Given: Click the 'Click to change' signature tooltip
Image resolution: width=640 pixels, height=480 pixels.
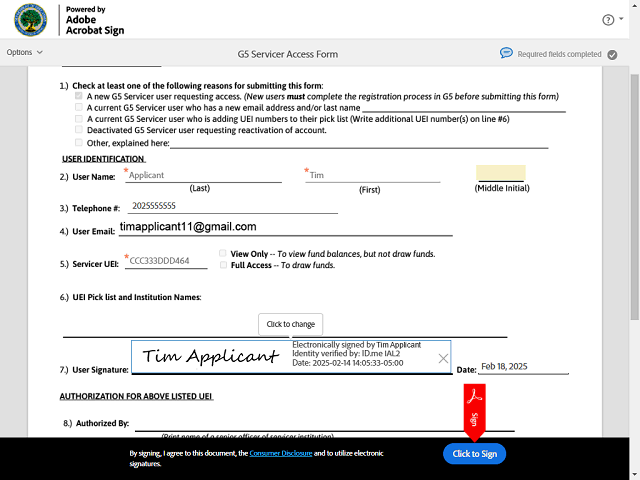Looking at the screenshot, I should (291, 324).
